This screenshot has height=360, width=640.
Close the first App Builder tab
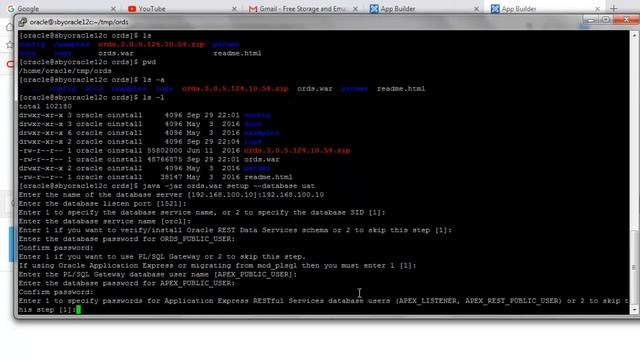(x=476, y=9)
